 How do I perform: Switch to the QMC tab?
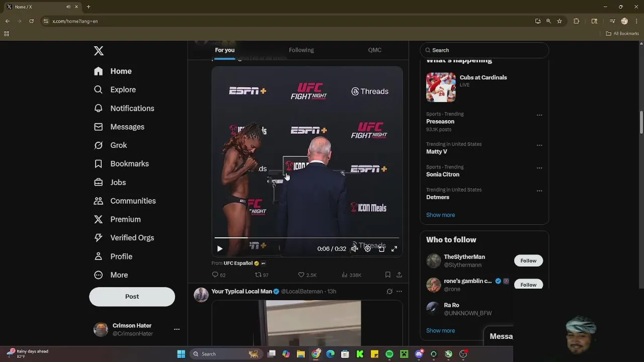pyautogui.click(x=374, y=50)
